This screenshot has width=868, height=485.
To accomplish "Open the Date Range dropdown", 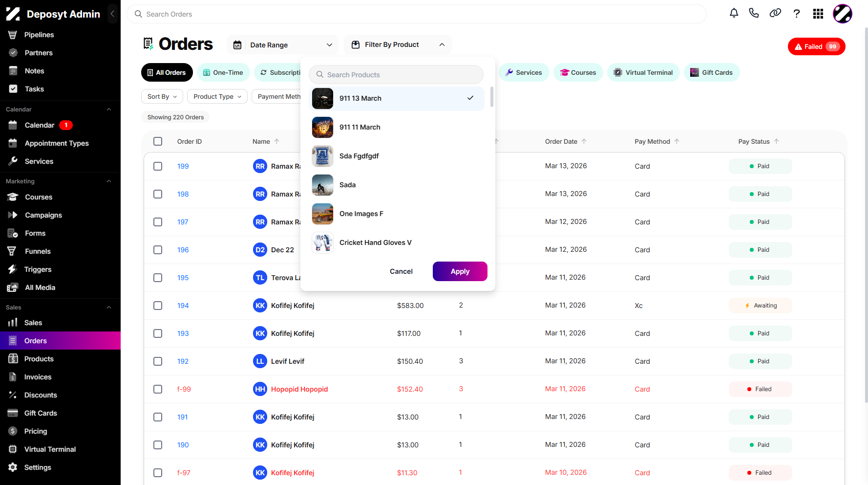I will click(x=283, y=45).
